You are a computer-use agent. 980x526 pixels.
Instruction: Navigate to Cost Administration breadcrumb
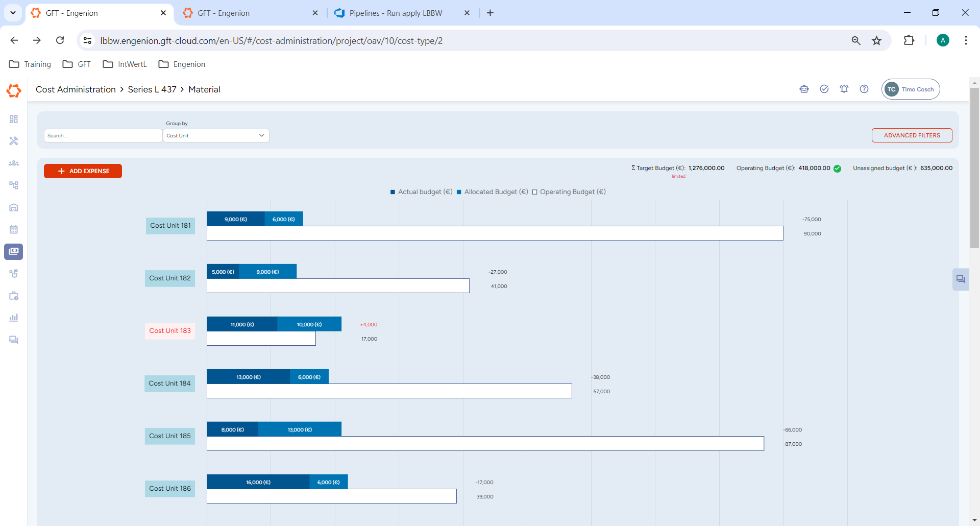(x=76, y=89)
